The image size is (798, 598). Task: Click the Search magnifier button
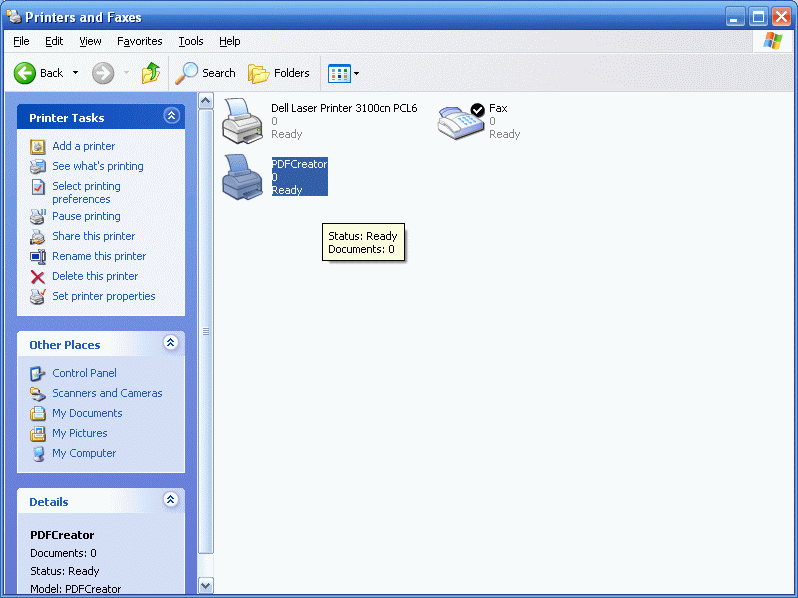point(205,73)
